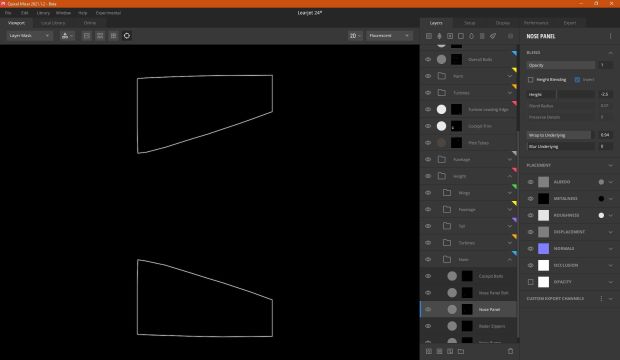620x360 pixels.
Task: Open the Performance tab
Action: click(536, 23)
